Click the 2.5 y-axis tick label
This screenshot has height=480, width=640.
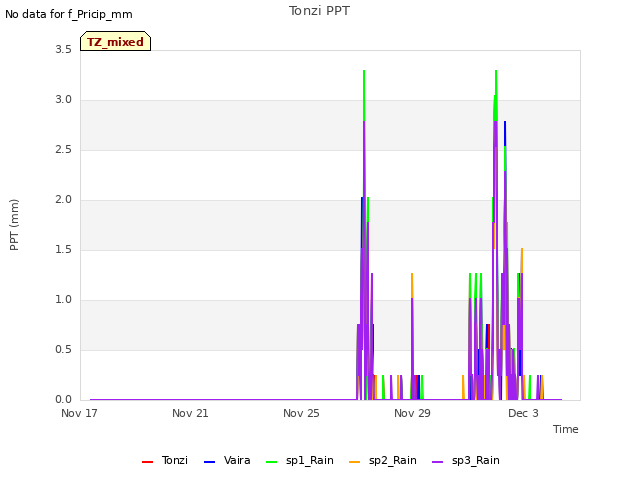[x=64, y=149]
